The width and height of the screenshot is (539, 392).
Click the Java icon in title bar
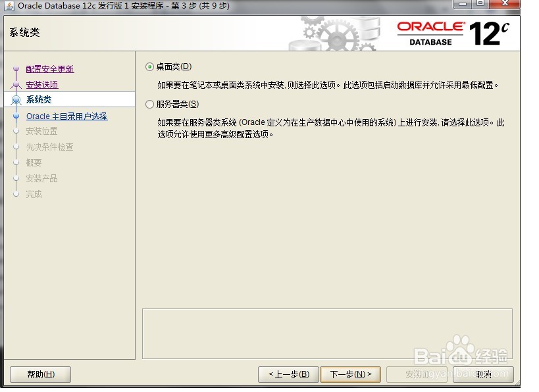[x=9, y=6]
